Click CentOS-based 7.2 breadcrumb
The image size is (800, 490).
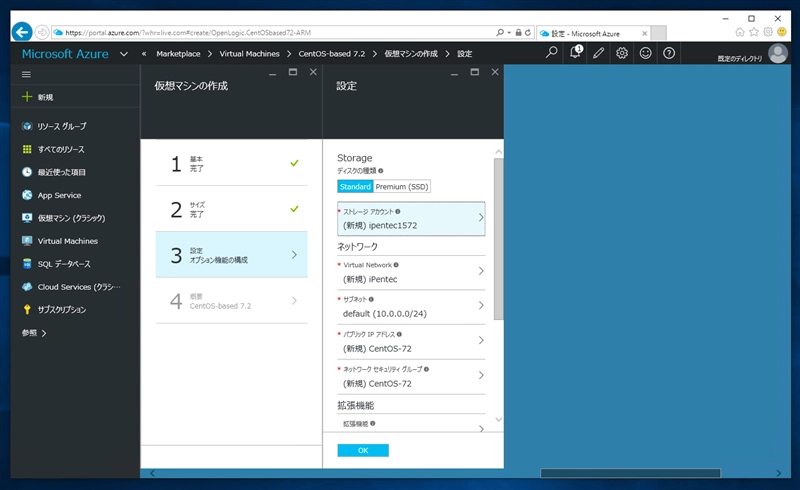tap(332, 54)
